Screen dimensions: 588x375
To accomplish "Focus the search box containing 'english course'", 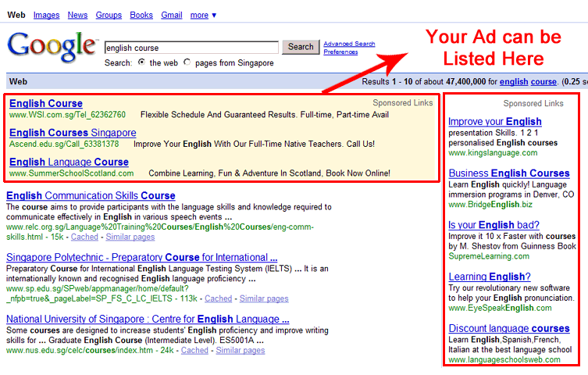I will tap(191, 48).
